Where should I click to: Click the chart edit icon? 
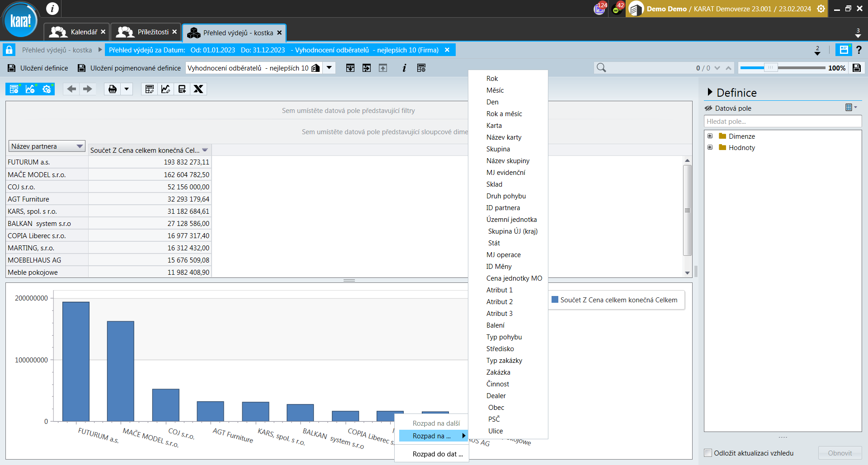point(165,89)
